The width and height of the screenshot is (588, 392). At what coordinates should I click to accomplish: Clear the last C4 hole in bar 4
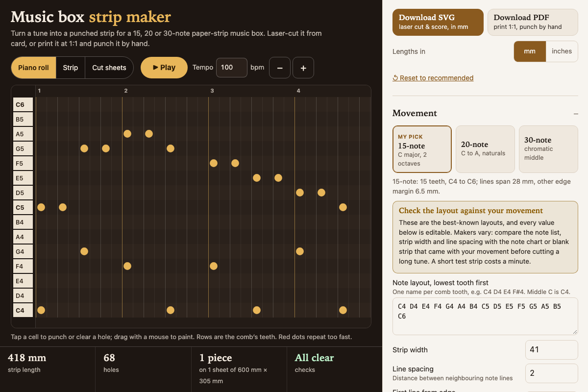343,310
